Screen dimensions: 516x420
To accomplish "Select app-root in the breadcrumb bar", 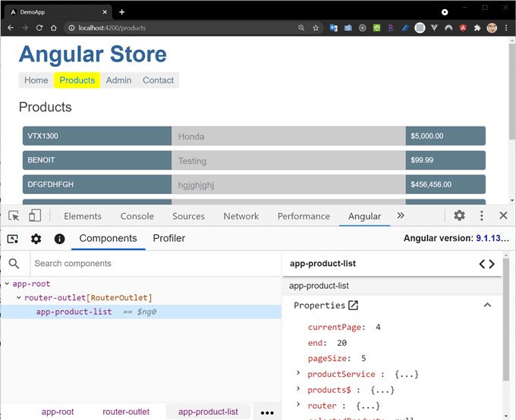I will coord(58,412).
